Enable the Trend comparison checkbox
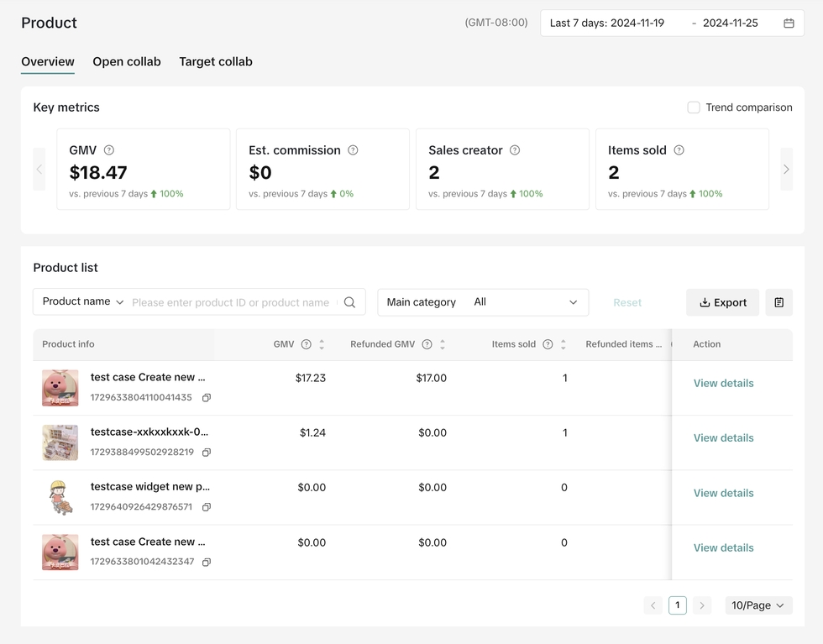This screenshot has height=644, width=823. [694, 107]
